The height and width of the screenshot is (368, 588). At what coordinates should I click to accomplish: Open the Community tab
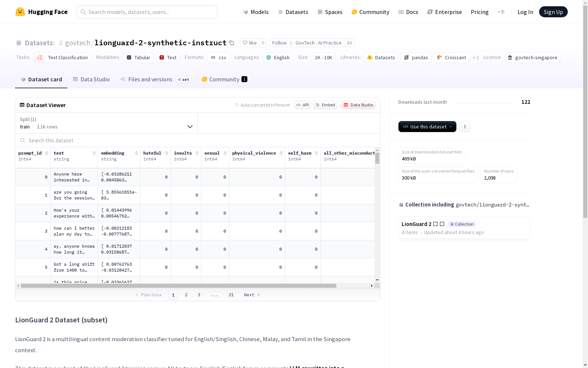[224, 79]
